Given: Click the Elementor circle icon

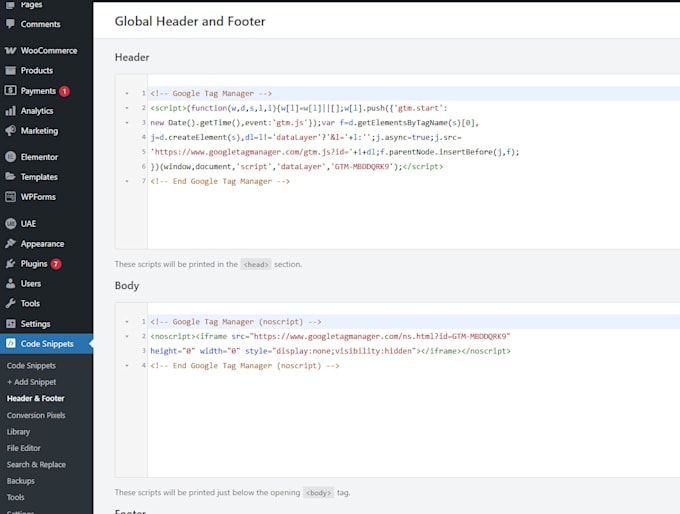Looking at the screenshot, I should pyautogui.click(x=10, y=157).
